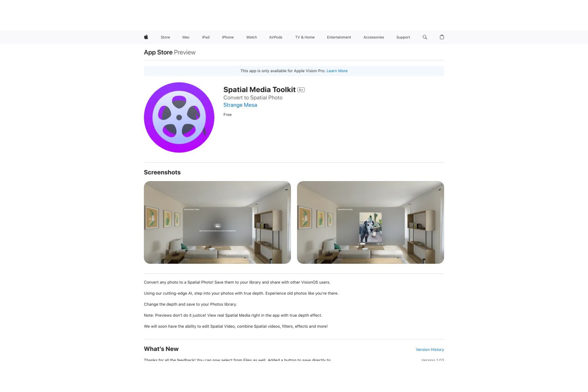
Task: Open the Store menu item
Action: 165,37
